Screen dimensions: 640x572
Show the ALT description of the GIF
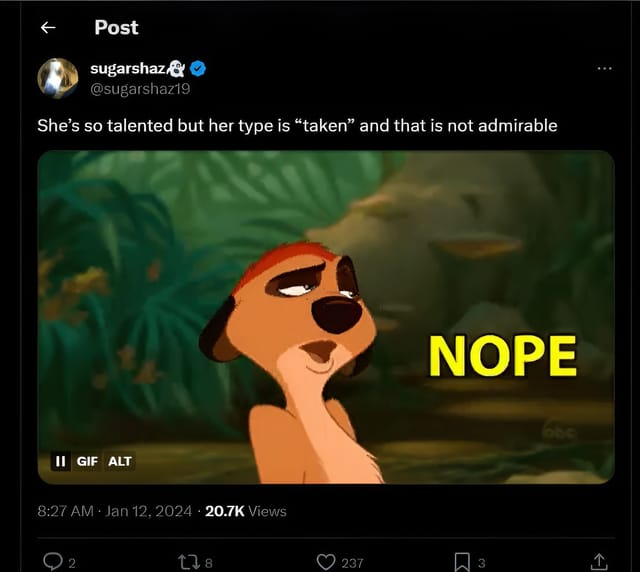[x=119, y=461]
